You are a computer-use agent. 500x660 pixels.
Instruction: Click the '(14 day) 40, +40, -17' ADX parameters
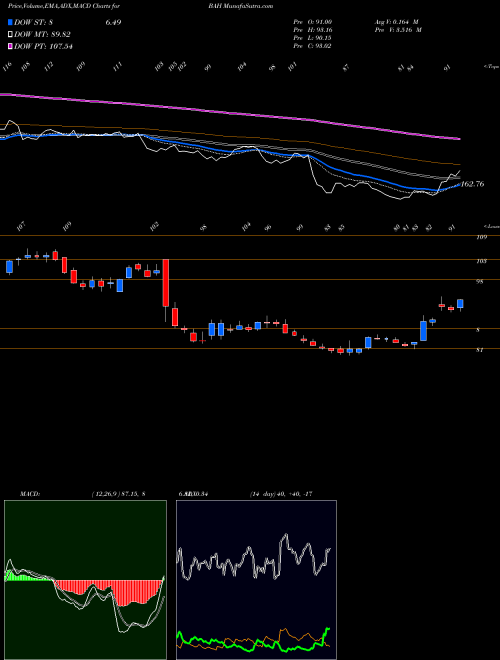pos(281,494)
